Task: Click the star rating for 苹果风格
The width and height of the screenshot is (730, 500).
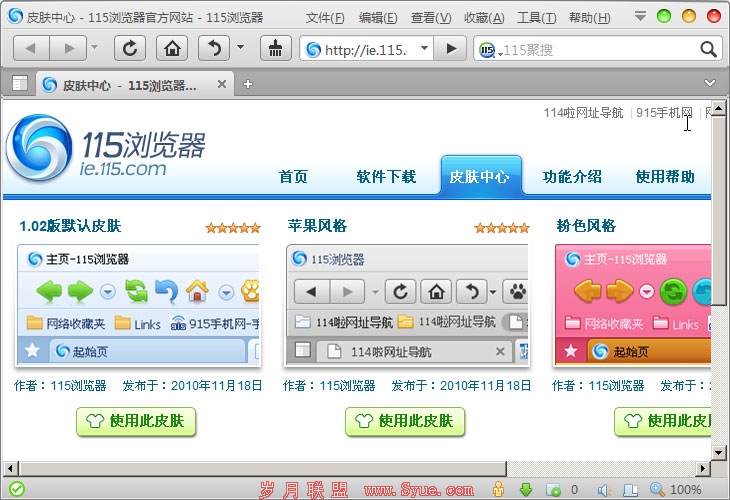Action: point(502,228)
